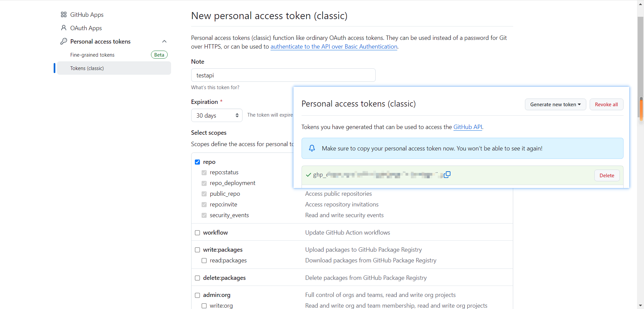Delete the newly generated token

tap(607, 176)
